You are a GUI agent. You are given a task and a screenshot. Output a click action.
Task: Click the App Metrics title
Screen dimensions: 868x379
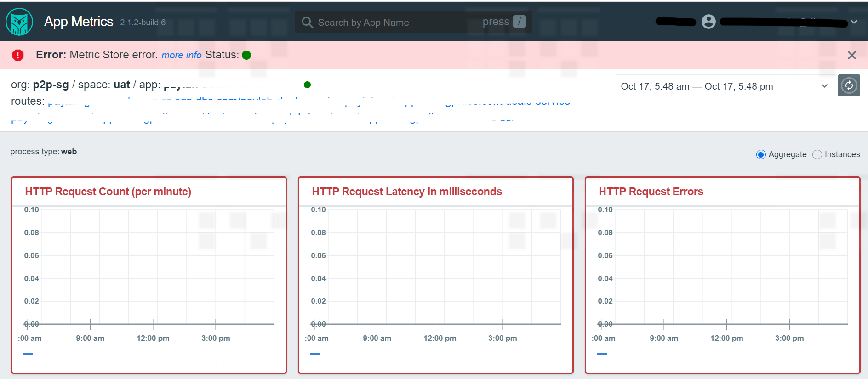[79, 22]
